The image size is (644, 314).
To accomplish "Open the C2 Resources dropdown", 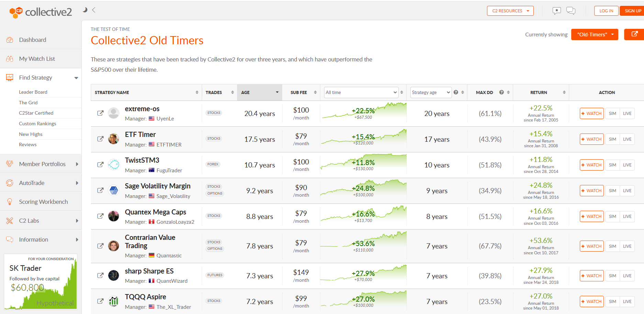I will (x=510, y=11).
